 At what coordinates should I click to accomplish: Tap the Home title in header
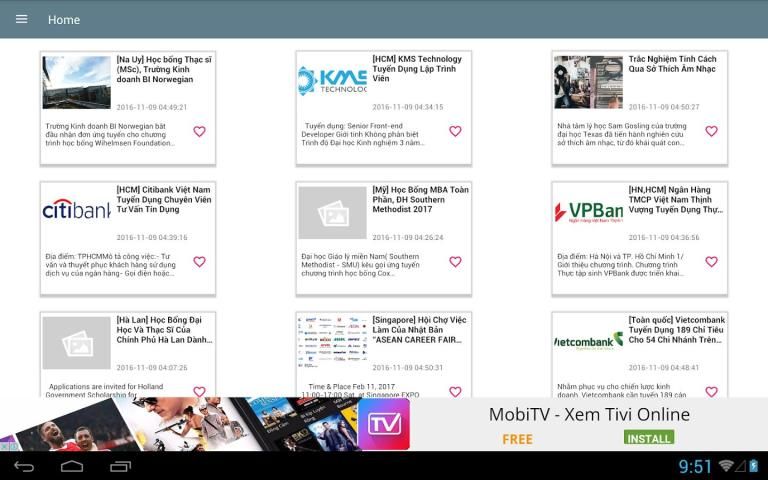(x=64, y=20)
